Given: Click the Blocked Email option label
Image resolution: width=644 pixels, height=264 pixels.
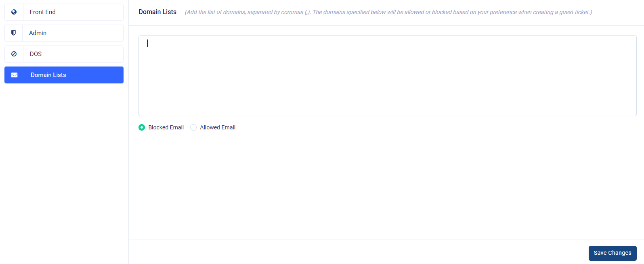Looking at the screenshot, I should click(x=166, y=127).
